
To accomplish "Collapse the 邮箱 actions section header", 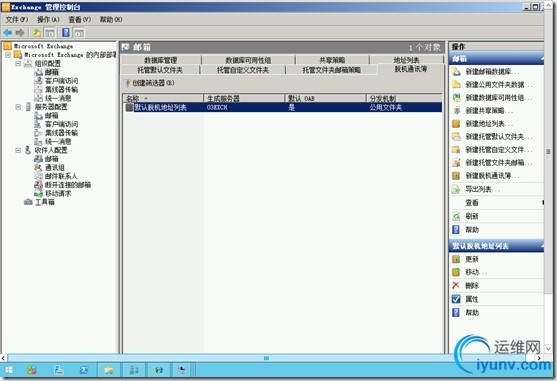I will pyautogui.click(x=542, y=59).
